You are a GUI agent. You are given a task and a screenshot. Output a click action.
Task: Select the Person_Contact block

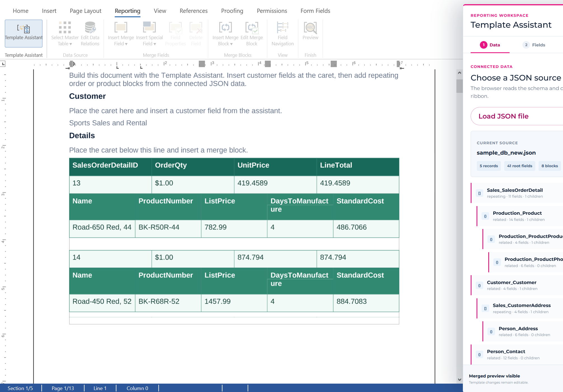coord(517,355)
